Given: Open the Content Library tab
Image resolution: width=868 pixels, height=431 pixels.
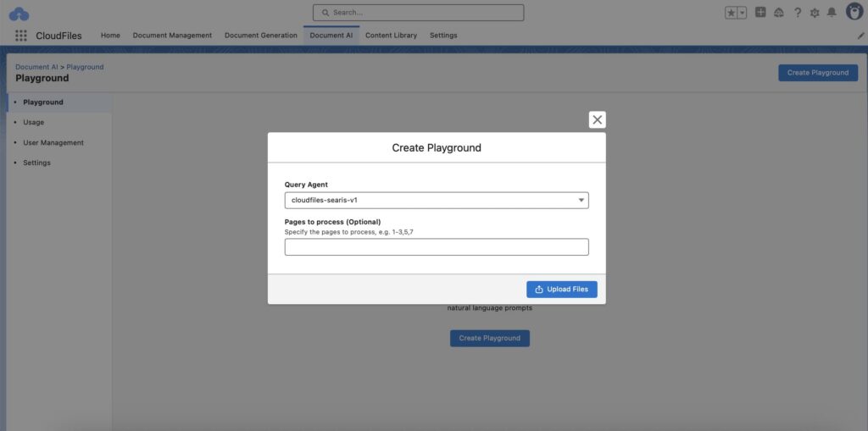Looking at the screenshot, I should (x=391, y=36).
